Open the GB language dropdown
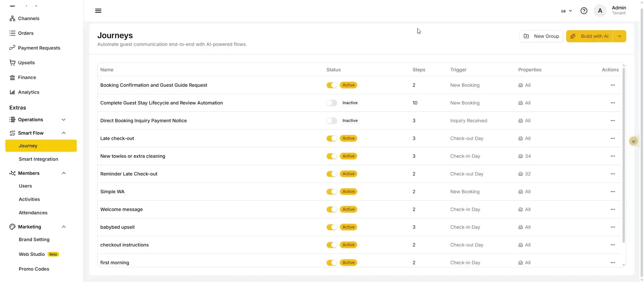644x282 pixels. 567,11
